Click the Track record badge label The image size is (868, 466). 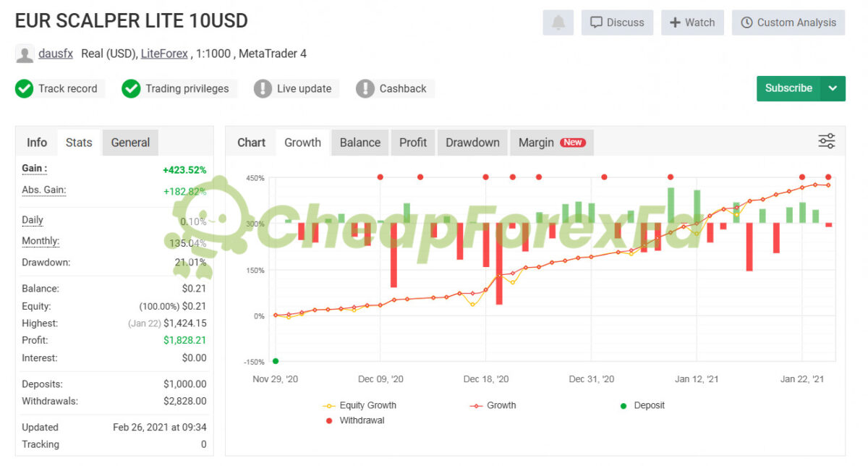68,89
